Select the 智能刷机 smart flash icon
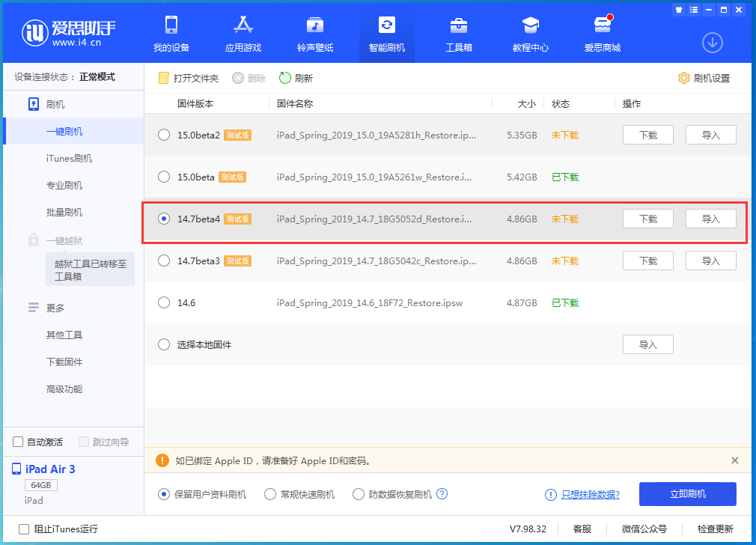 point(387,25)
